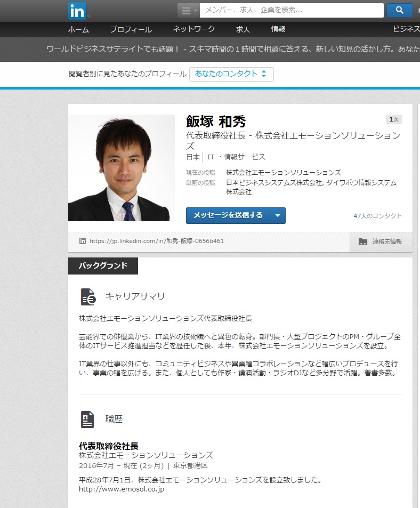Click the IT・情報サービス industry text
This screenshot has height=508, width=420.
tap(237, 157)
